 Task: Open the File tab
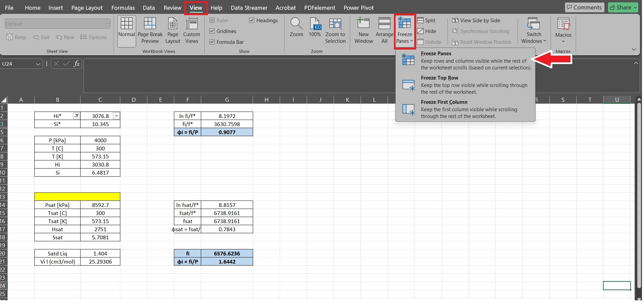tap(9, 8)
